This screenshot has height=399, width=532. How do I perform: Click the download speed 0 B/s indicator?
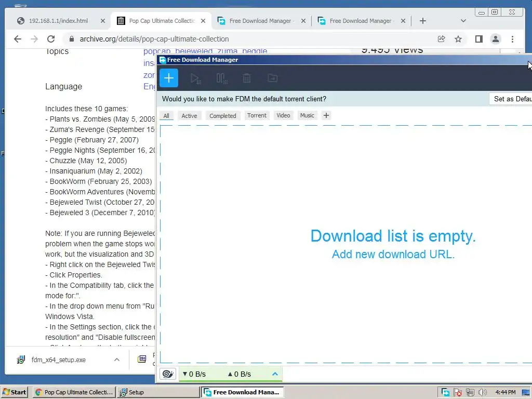pos(194,374)
